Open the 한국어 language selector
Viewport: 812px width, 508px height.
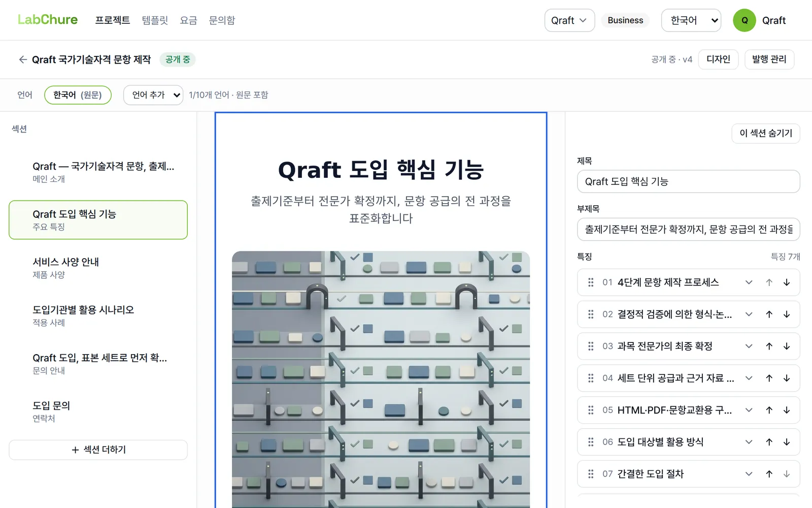coord(691,20)
